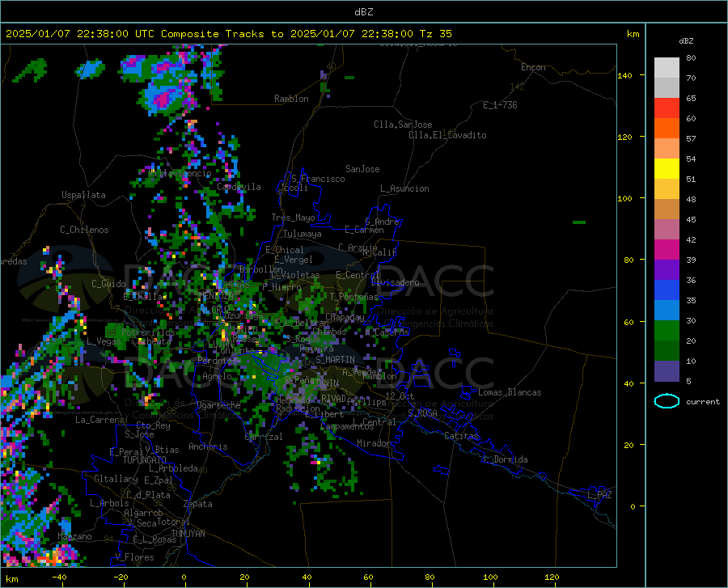This screenshot has height=588, width=728.
Task: Click the small green echo east of G_Andre
Action: [x=579, y=222]
